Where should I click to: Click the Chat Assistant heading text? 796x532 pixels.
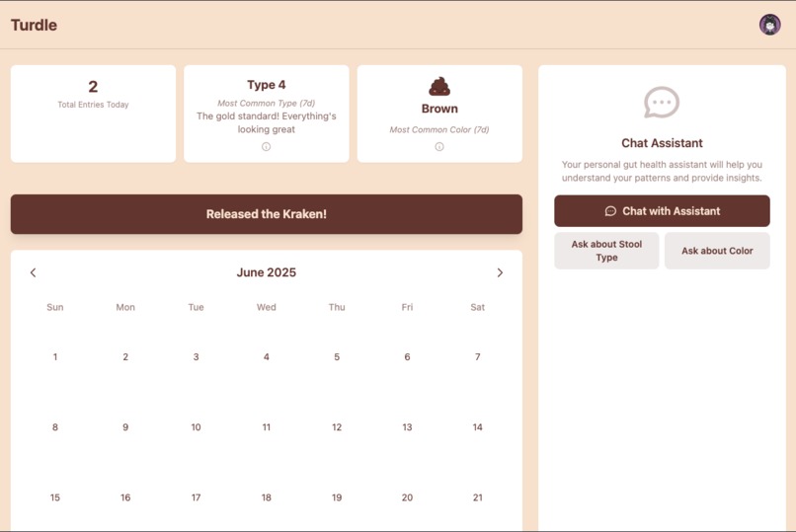[x=662, y=143]
